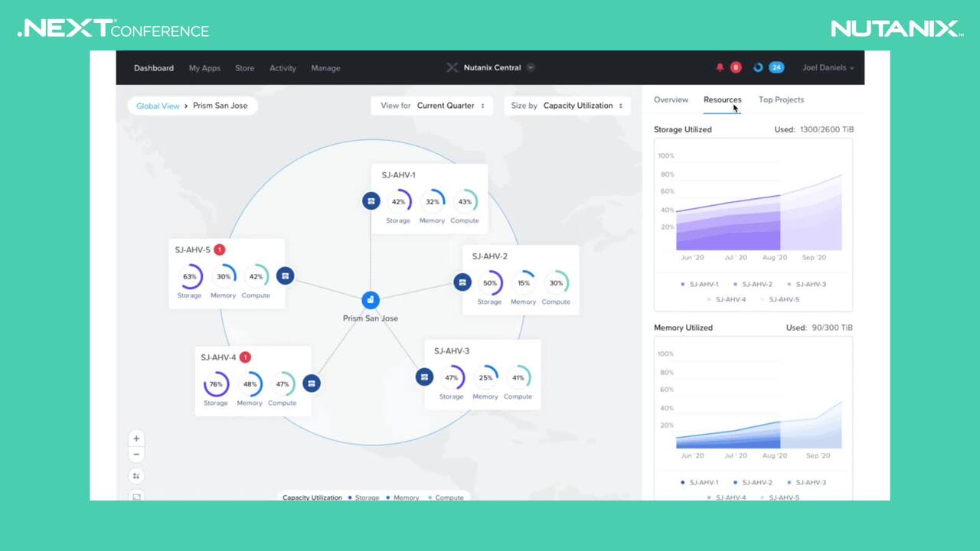Click the Nutanix X logo icon
Image resolution: width=980 pixels, height=551 pixels.
[x=452, y=67]
